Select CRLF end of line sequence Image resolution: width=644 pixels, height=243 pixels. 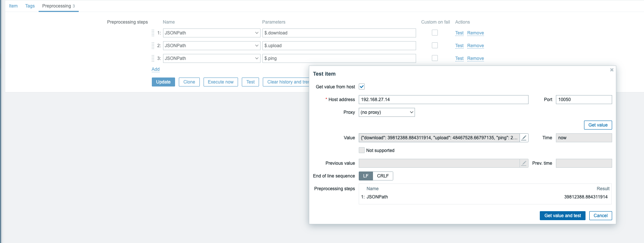pos(383,176)
